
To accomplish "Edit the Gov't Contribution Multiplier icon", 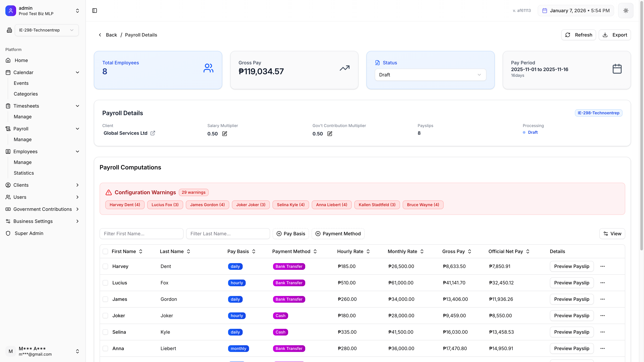I will (330, 134).
